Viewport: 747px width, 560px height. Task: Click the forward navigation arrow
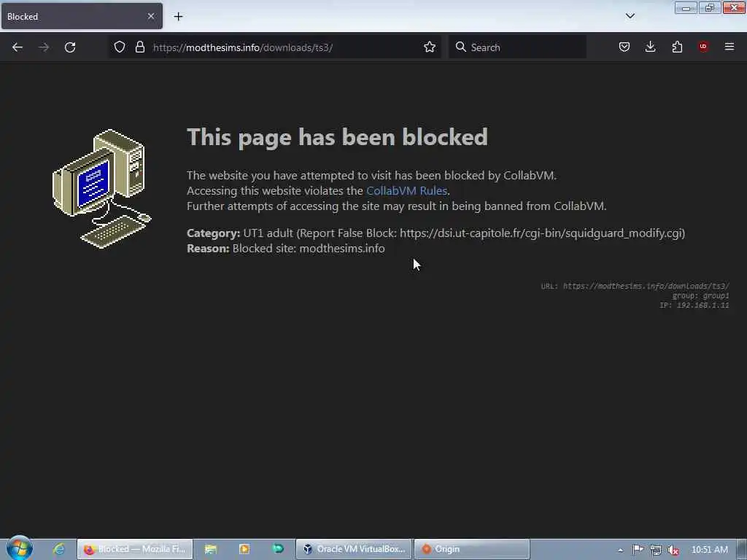[44, 47]
